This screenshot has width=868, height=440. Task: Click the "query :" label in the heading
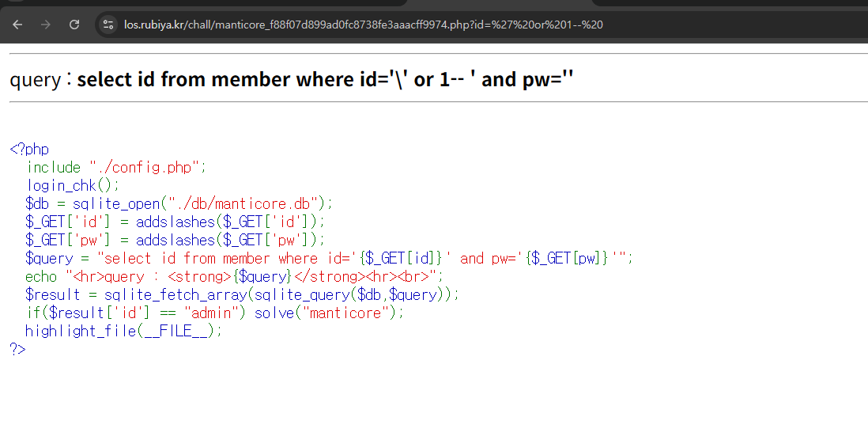[35, 80]
